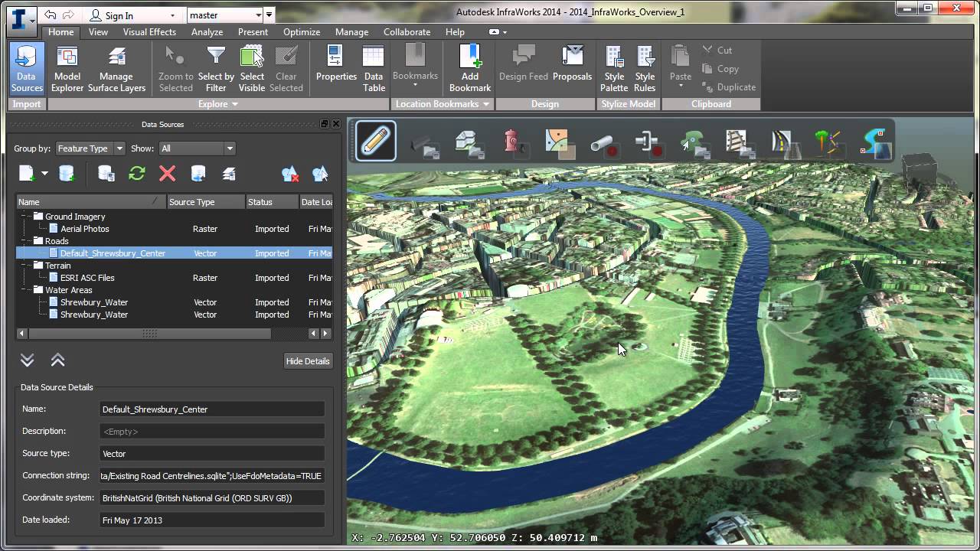Click Select by Filter tool
Viewport: 980px width, 551px height.
click(x=216, y=69)
